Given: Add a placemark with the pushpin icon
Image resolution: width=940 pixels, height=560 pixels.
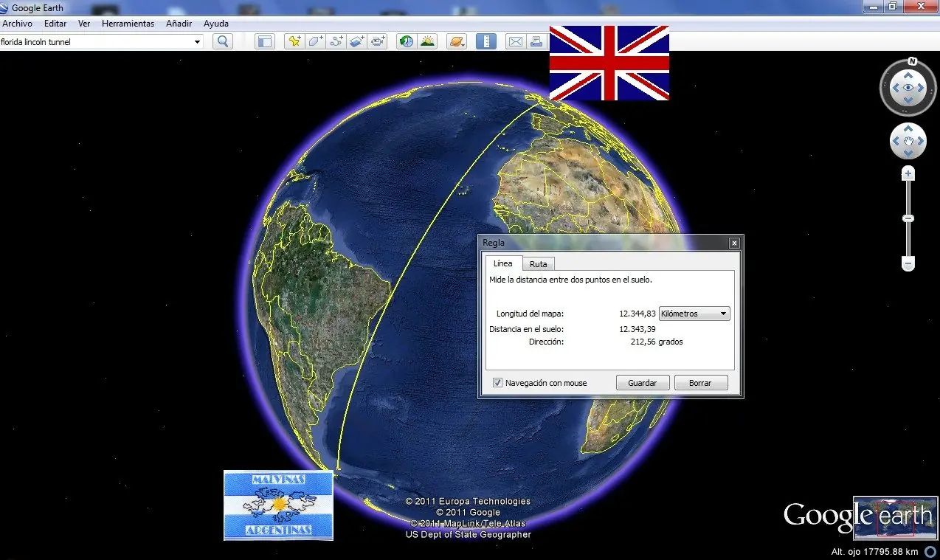Looking at the screenshot, I should pyautogui.click(x=295, y=42).
